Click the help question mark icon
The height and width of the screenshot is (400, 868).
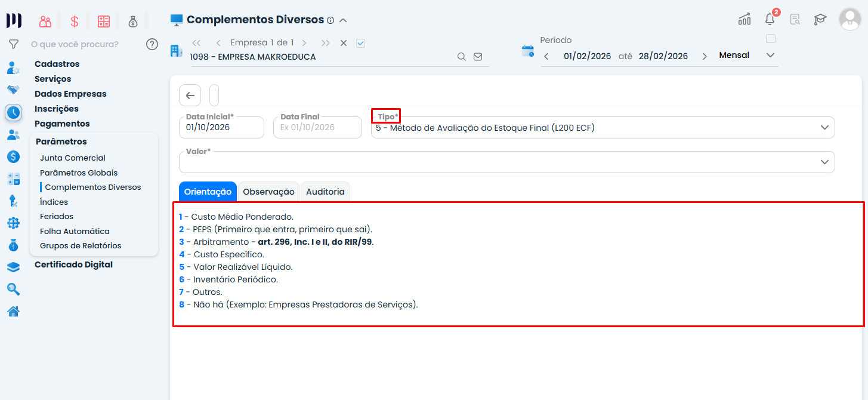click(x=152, y=44)
